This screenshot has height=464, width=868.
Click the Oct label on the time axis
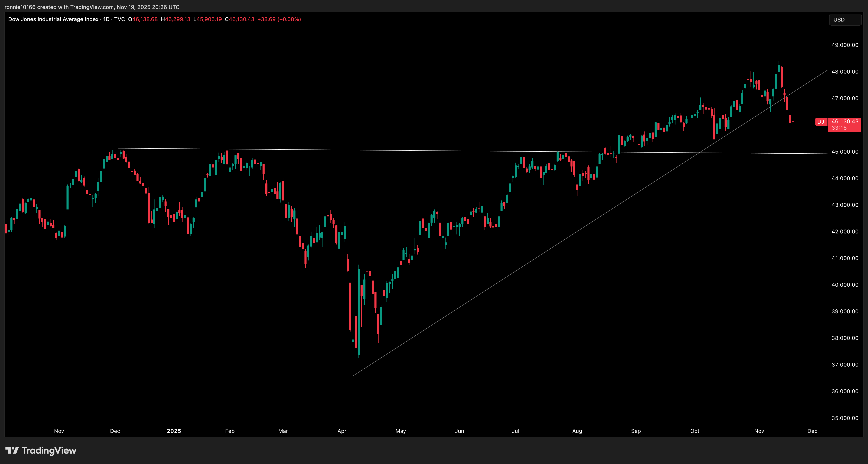(x=695, y=431)
